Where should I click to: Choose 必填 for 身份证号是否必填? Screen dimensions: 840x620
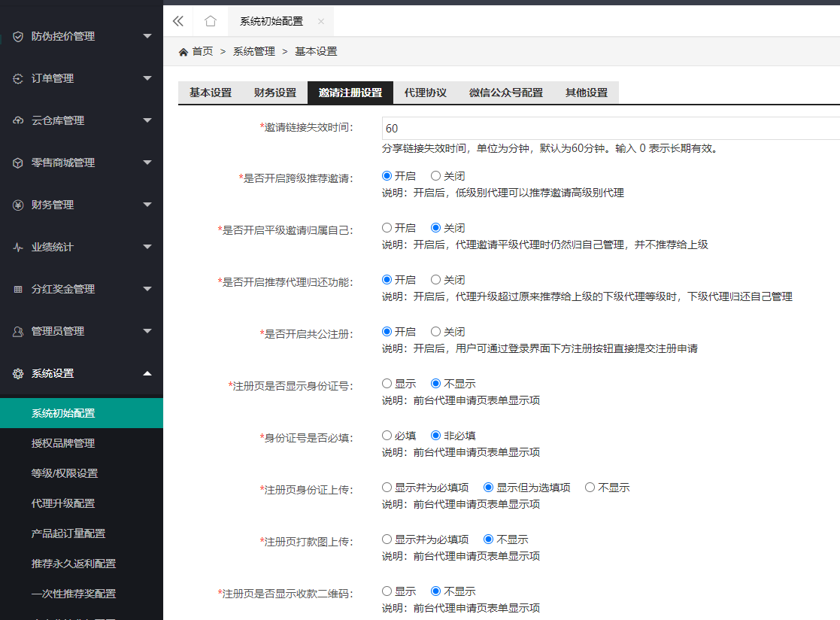pyautogui.click(x=387, y=436)
